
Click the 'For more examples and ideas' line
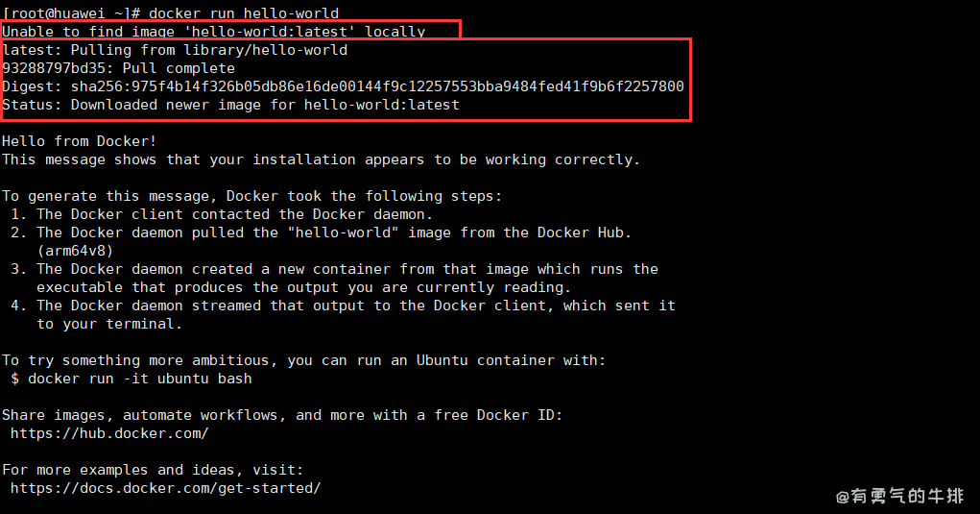pos(153,470)
